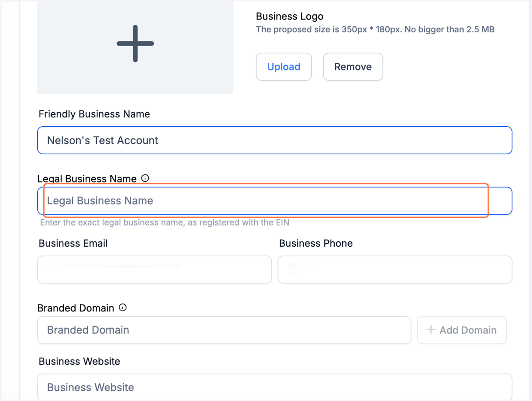Click the Friendly Business Name label

click(94, 114)
